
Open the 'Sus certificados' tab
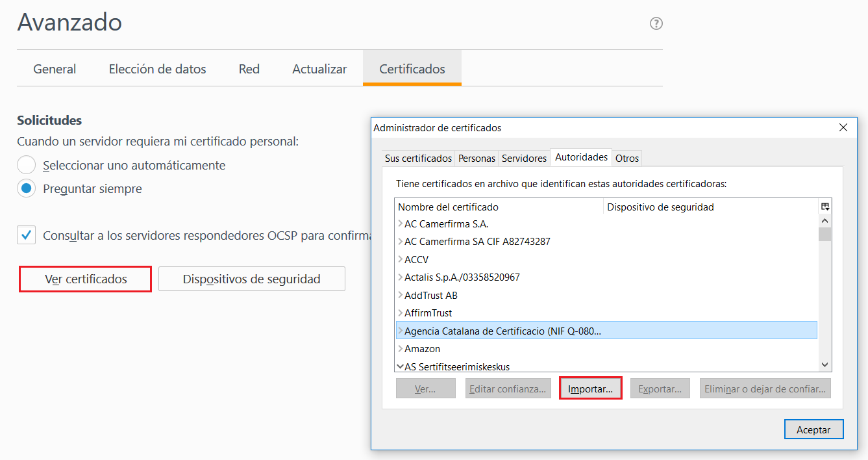point(418,158)
